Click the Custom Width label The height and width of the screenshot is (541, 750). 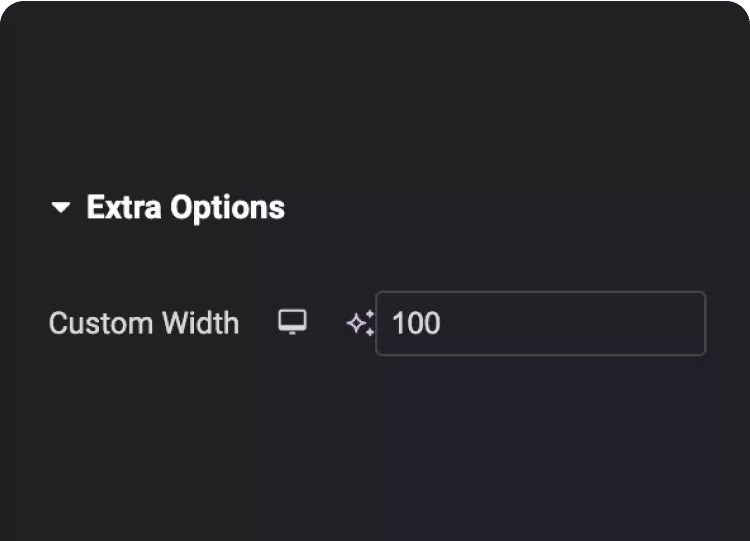click(144, 323)
